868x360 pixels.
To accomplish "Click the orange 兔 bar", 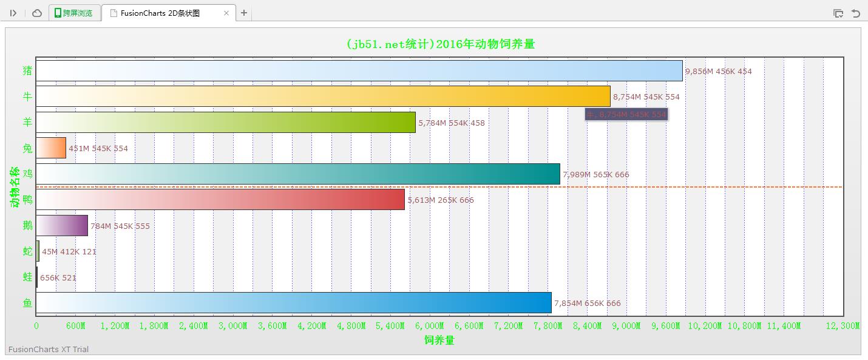I will (51, 148).
